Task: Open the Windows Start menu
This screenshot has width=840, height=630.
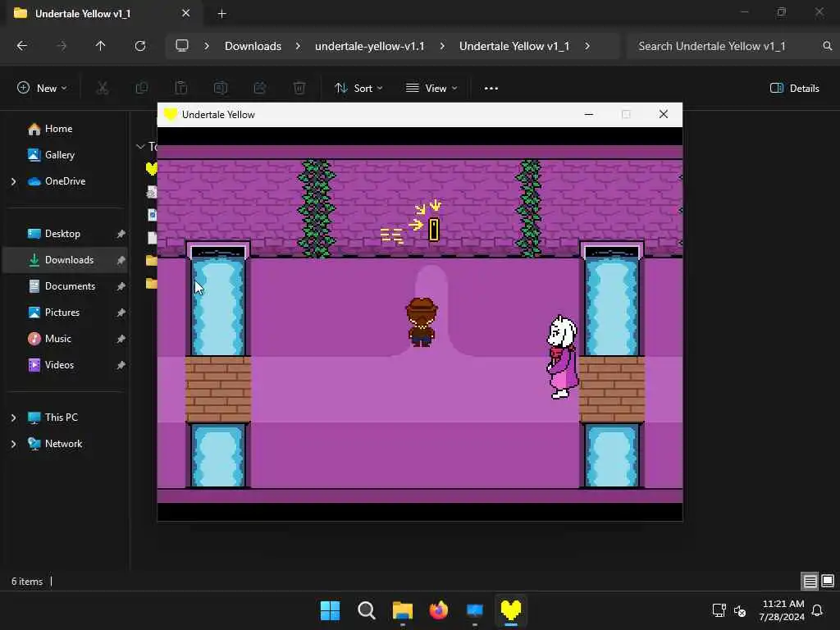Action: [330, 610]
